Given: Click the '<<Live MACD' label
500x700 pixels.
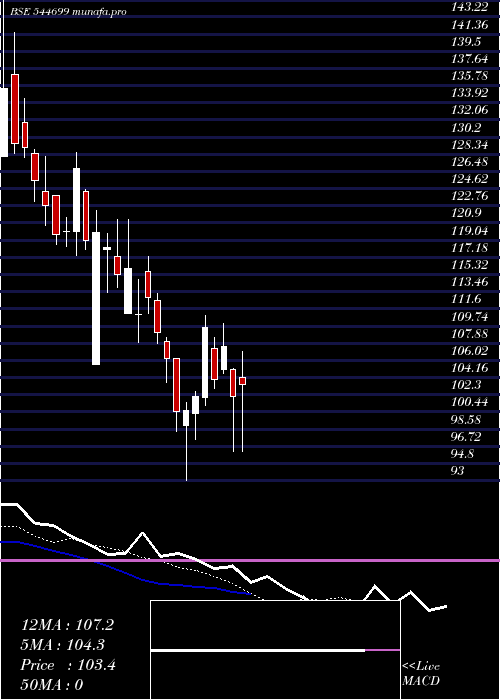Looking at the screenshot, I should pyautogui.click(x=421, y=673).
